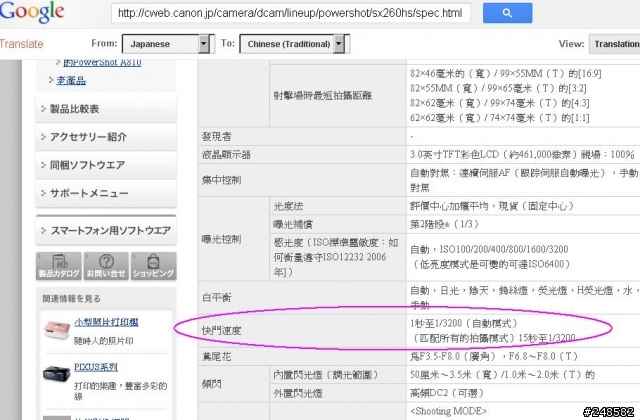Image resolution: width=640 pixels, height=420 pixels.
Task: Click the URL input field
Action: tap(291, 13)
